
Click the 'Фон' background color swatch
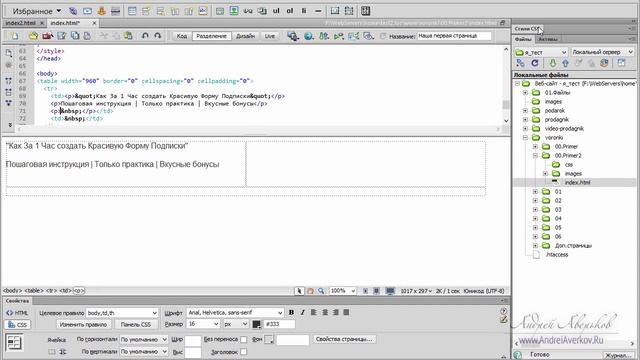[269, 340]
